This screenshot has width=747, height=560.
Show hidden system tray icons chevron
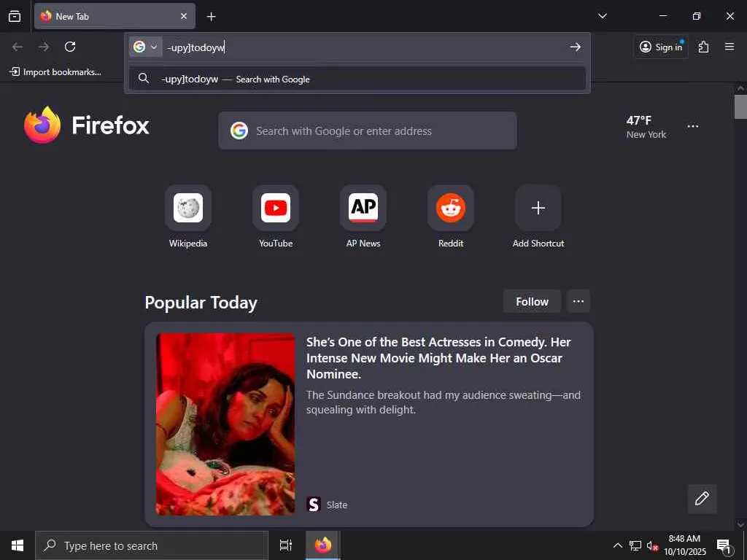pos(617,545)
